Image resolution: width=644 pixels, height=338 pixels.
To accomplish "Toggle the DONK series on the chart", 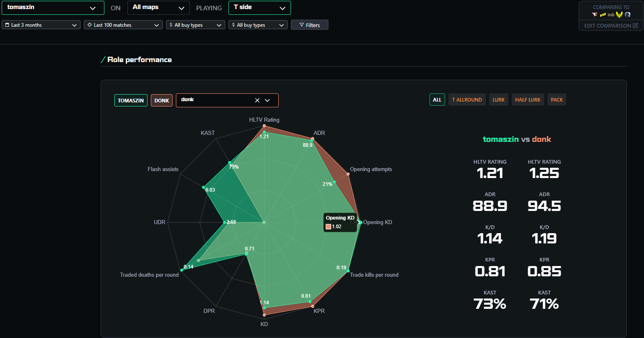I will [162, 100].
